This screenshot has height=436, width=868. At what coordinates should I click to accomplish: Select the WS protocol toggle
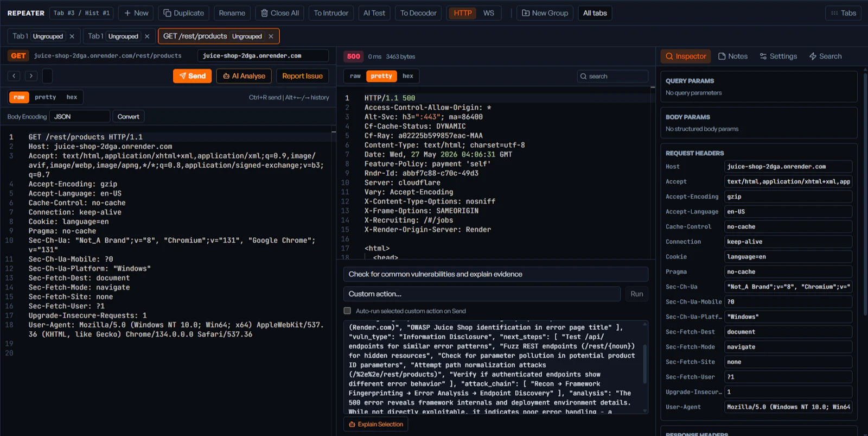[x=489, y=13]
